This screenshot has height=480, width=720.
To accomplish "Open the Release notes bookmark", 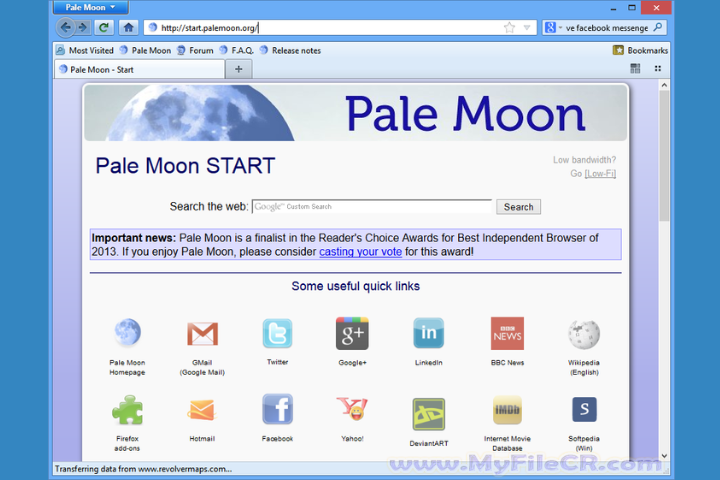I will (x=290, y=51).
